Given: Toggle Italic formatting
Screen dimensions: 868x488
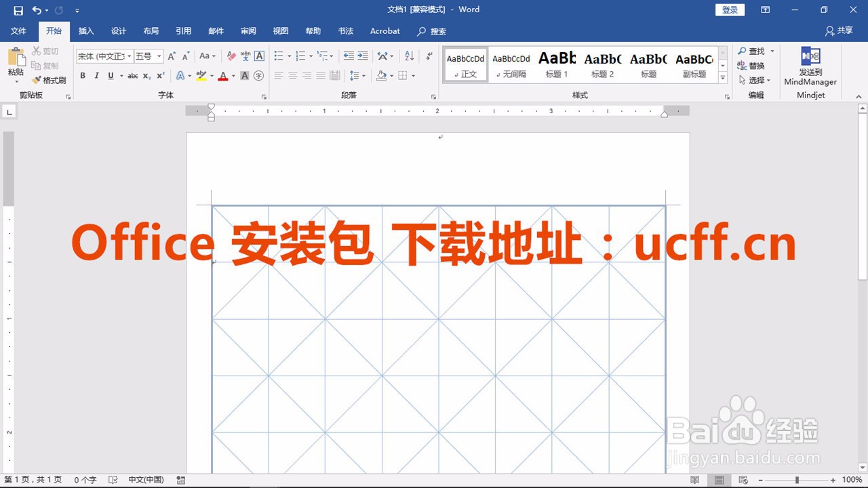Looking at the screenshot, I should [x=96, y=76].
